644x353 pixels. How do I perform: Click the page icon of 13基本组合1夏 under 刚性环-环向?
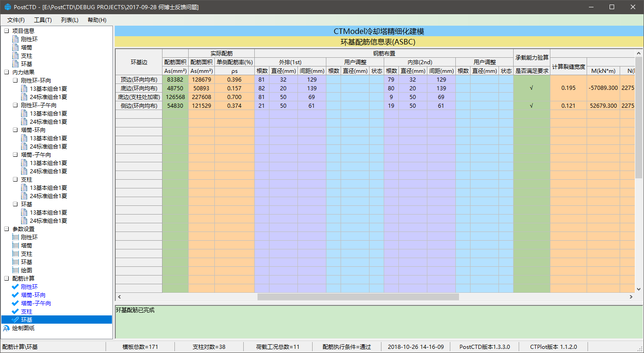point(24,89)
